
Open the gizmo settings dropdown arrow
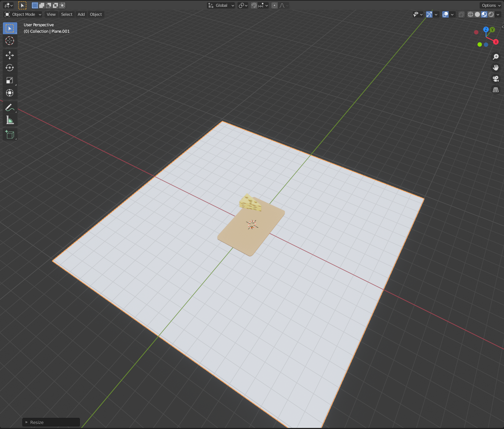[436, 14]
